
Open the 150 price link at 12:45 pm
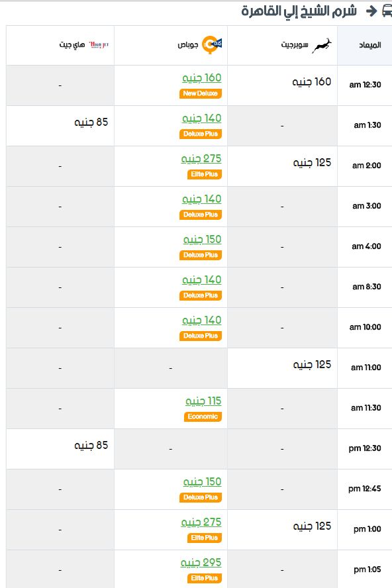click(x=202, y=481)
